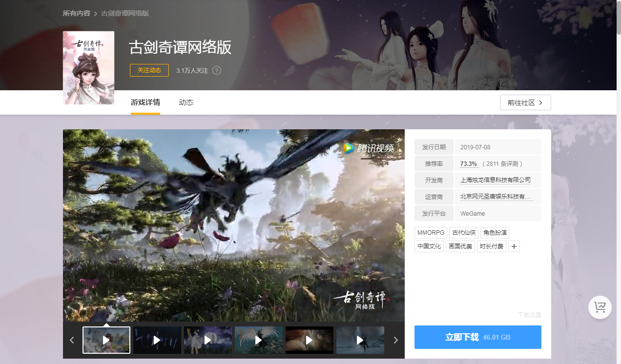Image resolution: width=621 pixels, height=364 pixels.
Task: Click the question mark help icon beside followers
Action: click(217, 70)
